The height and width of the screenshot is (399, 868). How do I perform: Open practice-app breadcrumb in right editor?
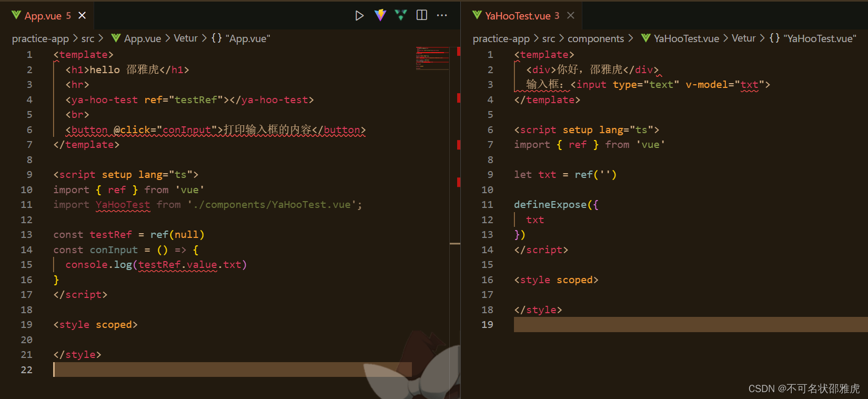coord(501,38)
